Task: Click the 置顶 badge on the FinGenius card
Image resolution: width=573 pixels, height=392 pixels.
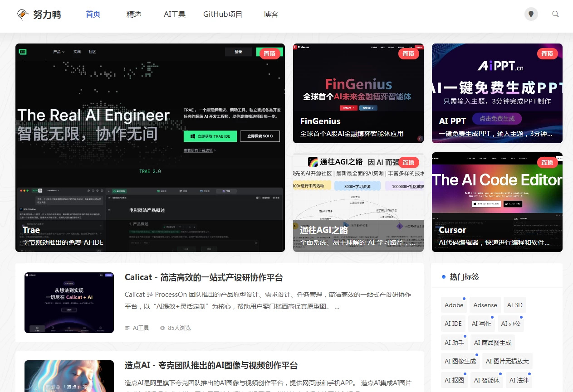Action: (x=408, y=53)
